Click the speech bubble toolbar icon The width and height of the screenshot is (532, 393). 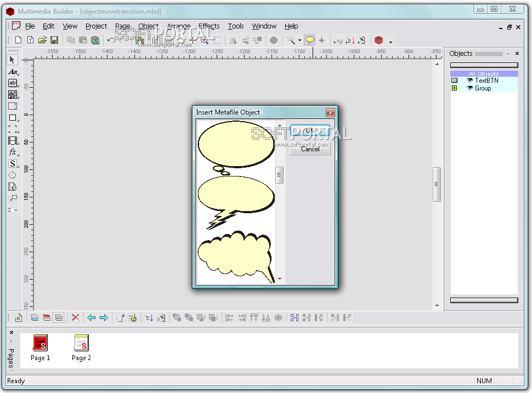[309, 40]
